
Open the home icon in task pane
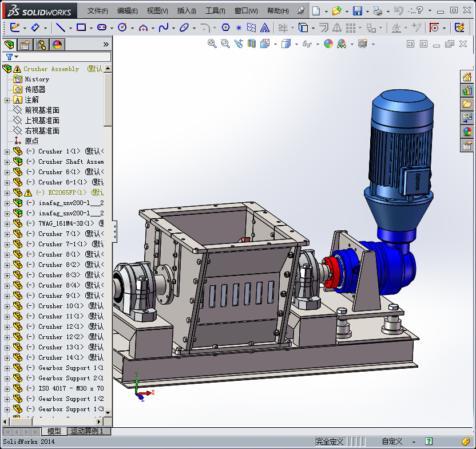467,77
